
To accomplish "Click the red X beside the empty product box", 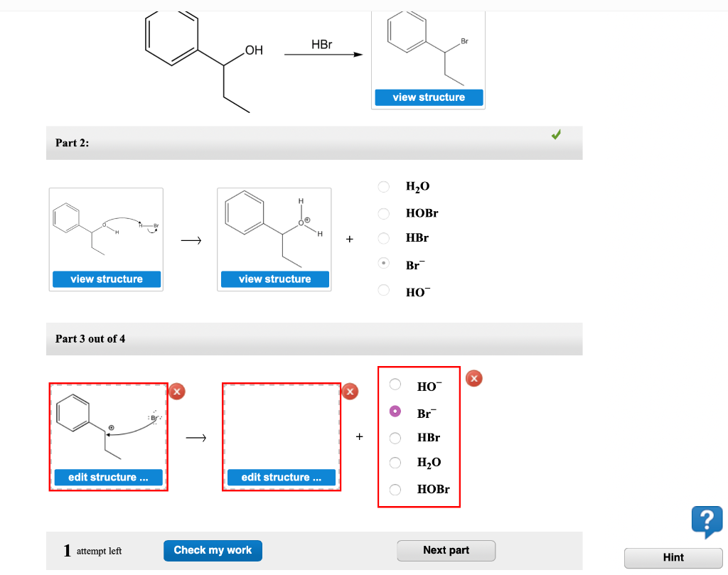I will [x=350, y=391].
